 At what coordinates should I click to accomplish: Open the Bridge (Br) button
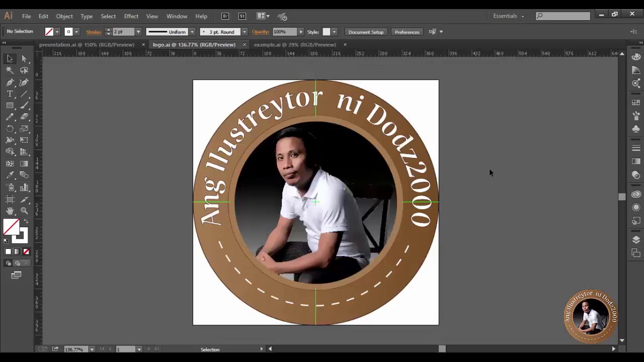(225, 16)
